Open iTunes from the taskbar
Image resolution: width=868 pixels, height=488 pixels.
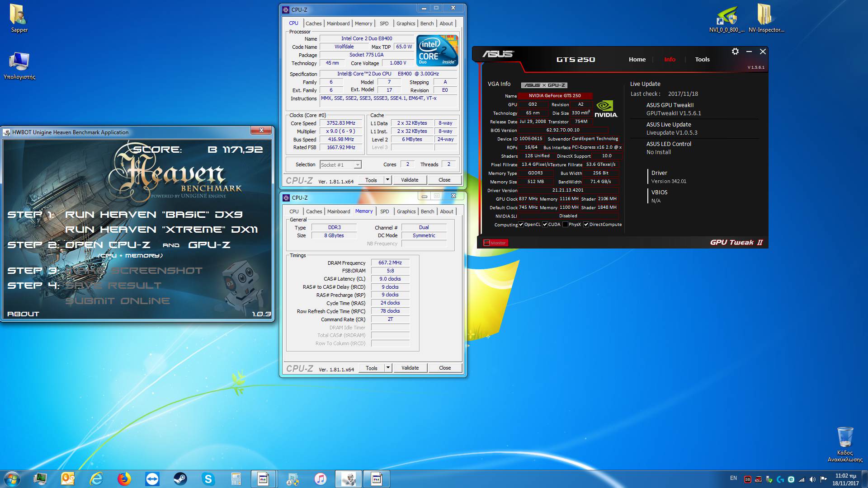pos(320,479)
